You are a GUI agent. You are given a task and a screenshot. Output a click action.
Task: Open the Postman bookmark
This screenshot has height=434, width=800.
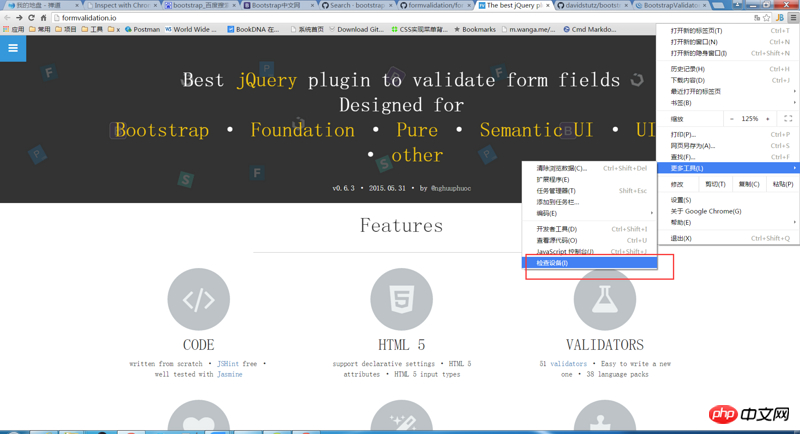(142, 30)
